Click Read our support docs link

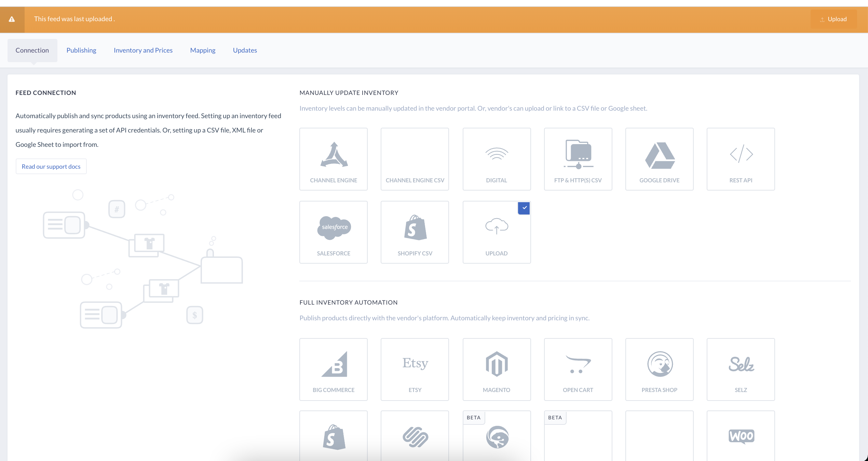click(x=51, y=166)
